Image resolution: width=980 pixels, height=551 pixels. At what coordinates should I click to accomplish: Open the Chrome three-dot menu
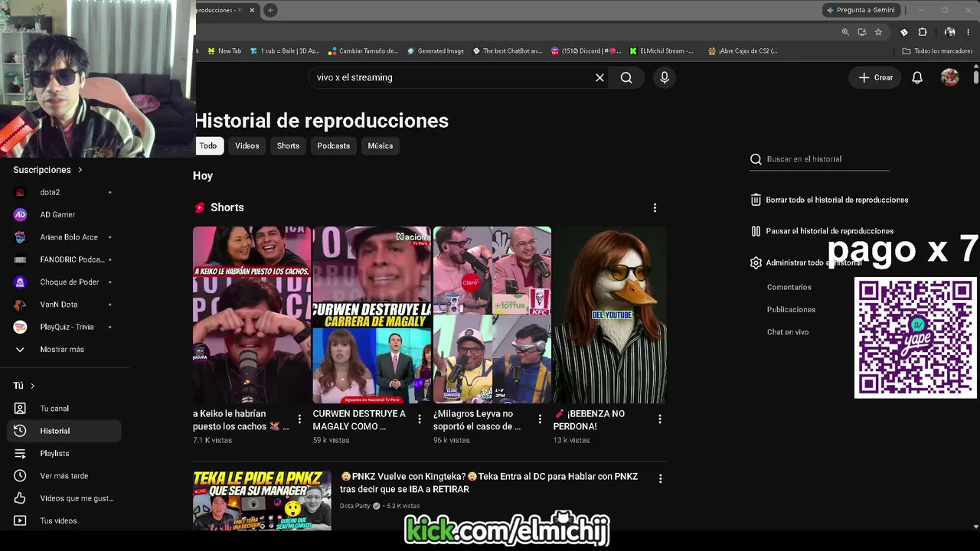969,32
